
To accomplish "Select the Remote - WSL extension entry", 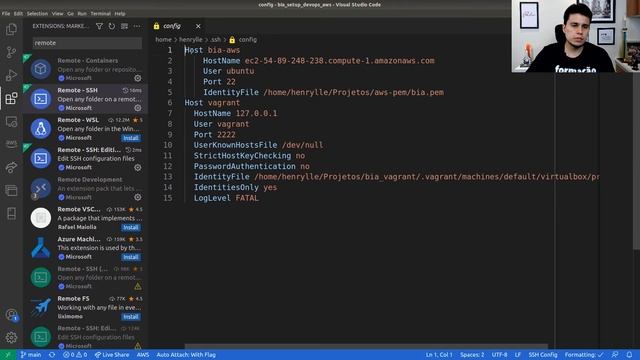I will 85,129.
